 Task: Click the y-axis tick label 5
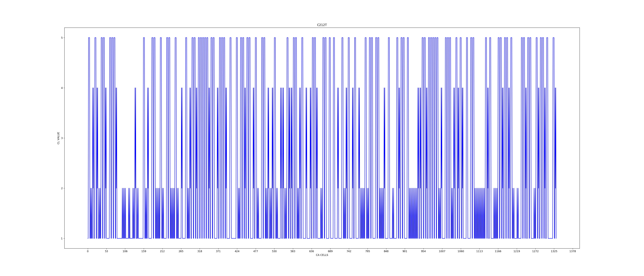[x=62, y=38]
